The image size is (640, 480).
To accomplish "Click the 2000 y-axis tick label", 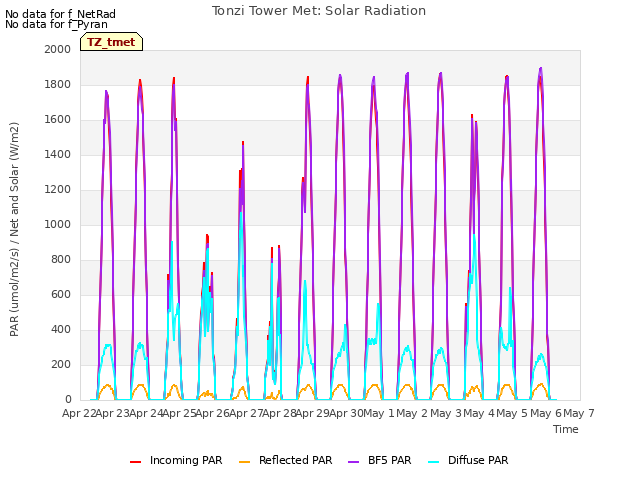I will [x=58, y=49].
